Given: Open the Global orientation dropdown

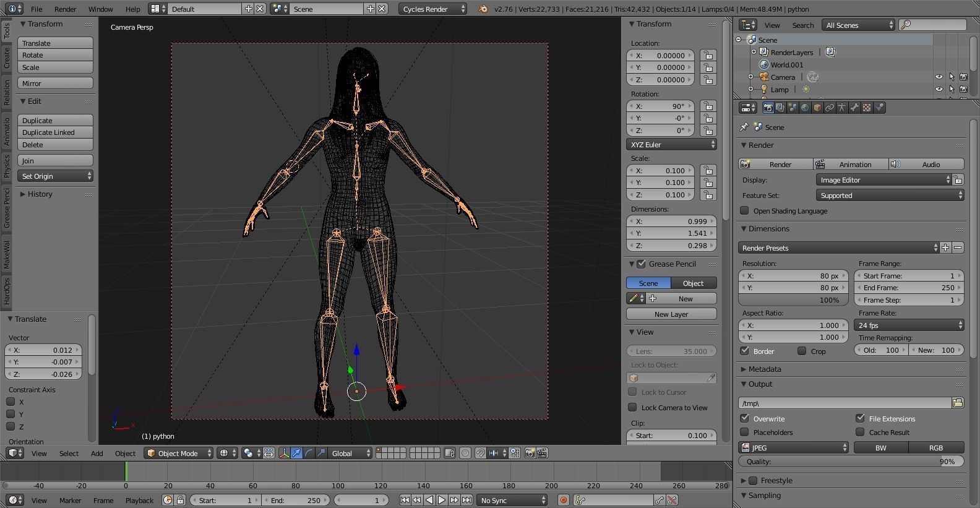Looking at the screenshot, I should pos(350,454).
